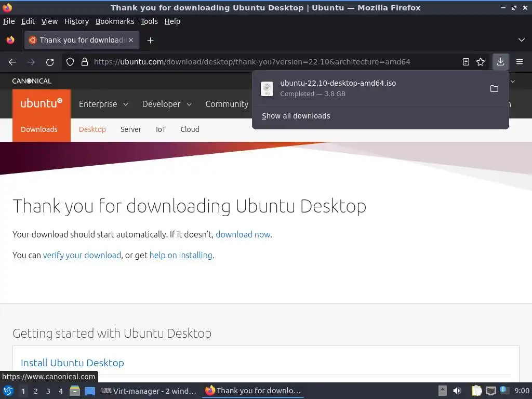Expand the Canonical bar chevron at right

click(513, 82)
